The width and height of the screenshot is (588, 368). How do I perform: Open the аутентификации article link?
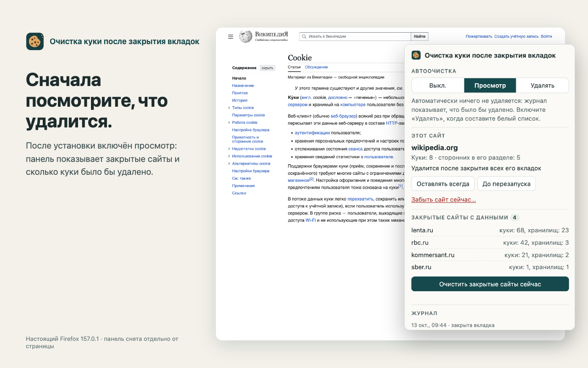pyautogui.click(x=312, y=132)
